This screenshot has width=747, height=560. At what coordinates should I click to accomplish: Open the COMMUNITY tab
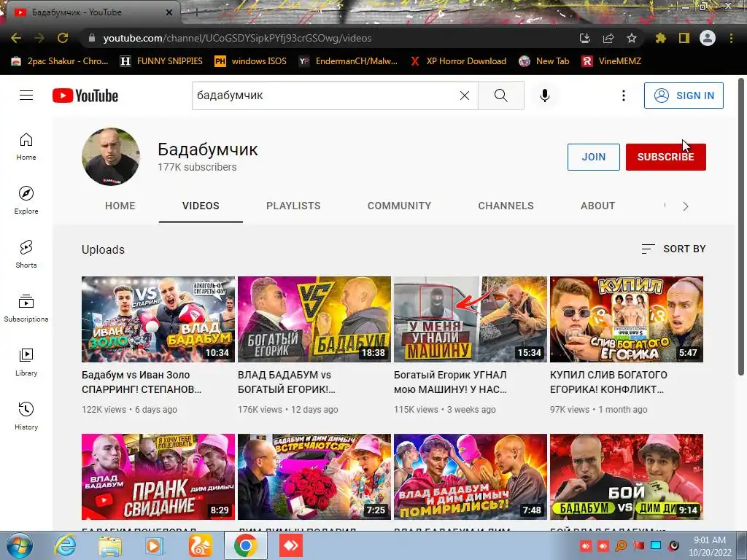pyautogui.click(x=399, y=206)
